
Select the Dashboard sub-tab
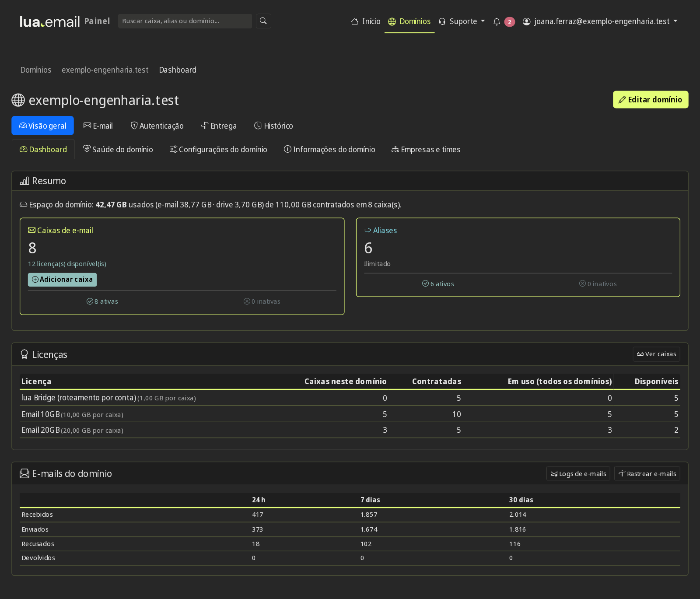[x=43, y=150]
